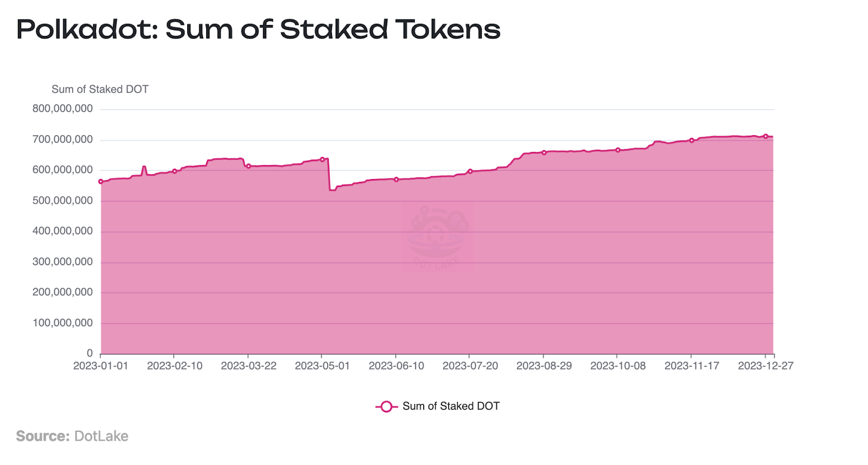The image size is (868, 465).
Task: Click the 2023-06-10 x-axis date label
Action: (396, 366)
